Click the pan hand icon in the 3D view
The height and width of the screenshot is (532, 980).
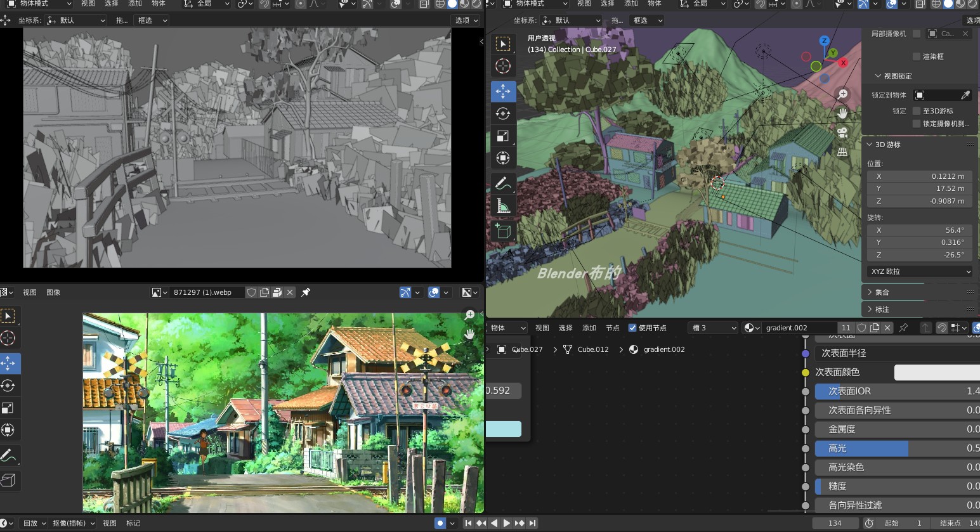coord(842,114)
